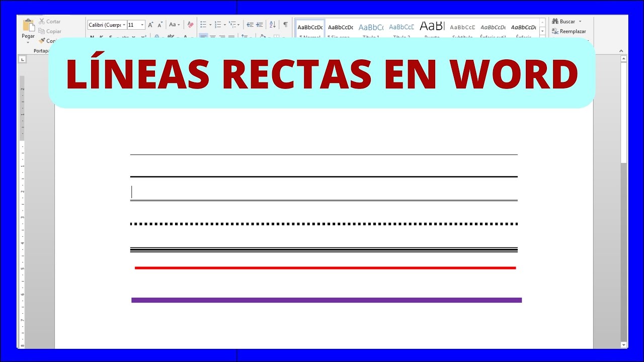
Task: Click the Copiar (copy) button
Action: click(x=50, y=31)
